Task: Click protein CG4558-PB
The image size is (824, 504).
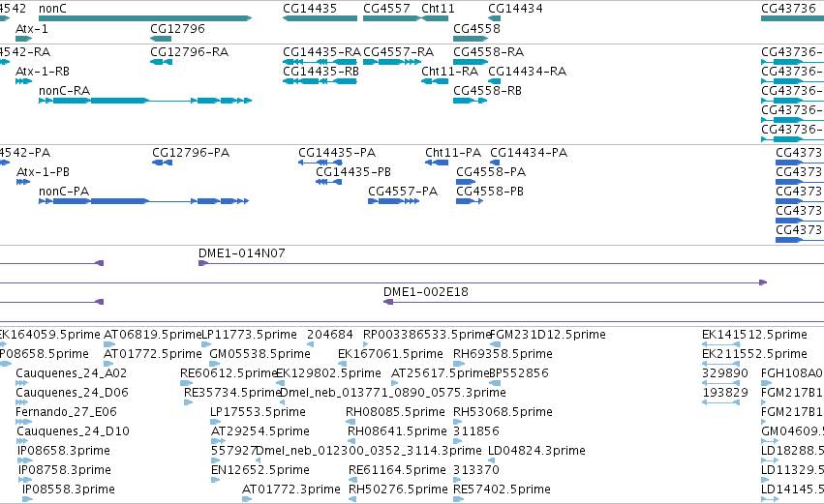Action: [490, 192]
